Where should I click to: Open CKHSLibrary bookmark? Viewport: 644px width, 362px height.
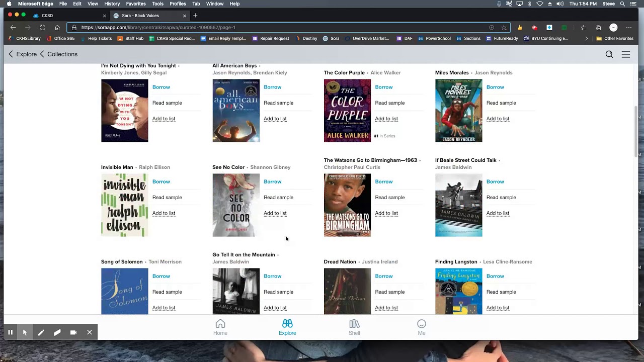pos(25,38)
